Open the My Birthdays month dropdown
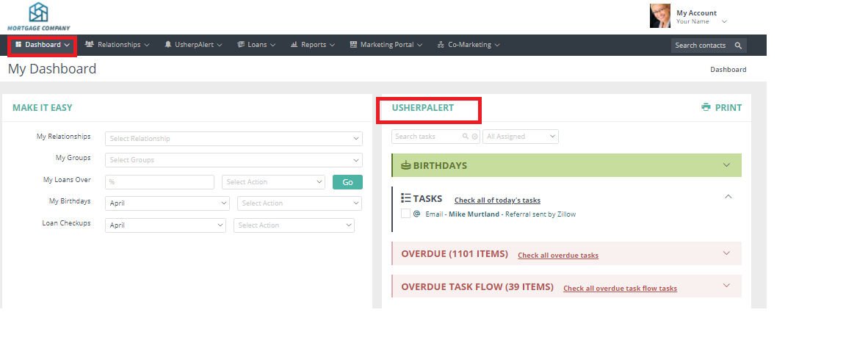The image size is (868, 351). click(x=167, y=203)
